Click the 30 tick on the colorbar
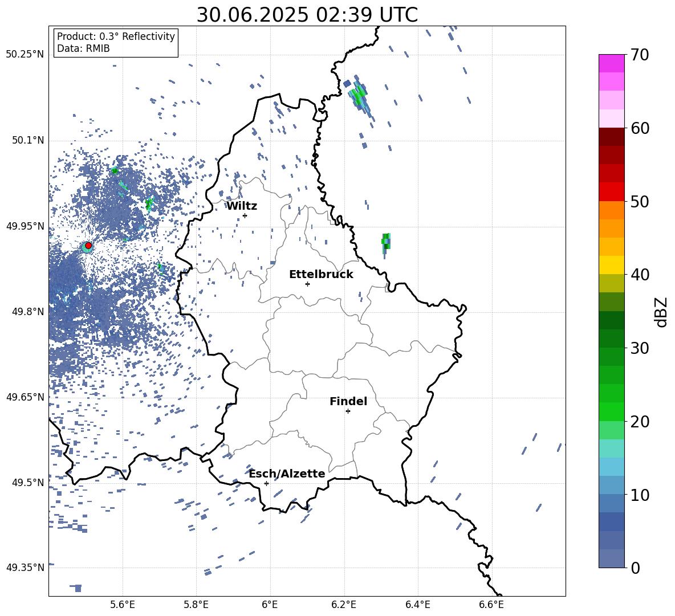The height and width of the screenshot is (616, 675). [x=640, y=348]
